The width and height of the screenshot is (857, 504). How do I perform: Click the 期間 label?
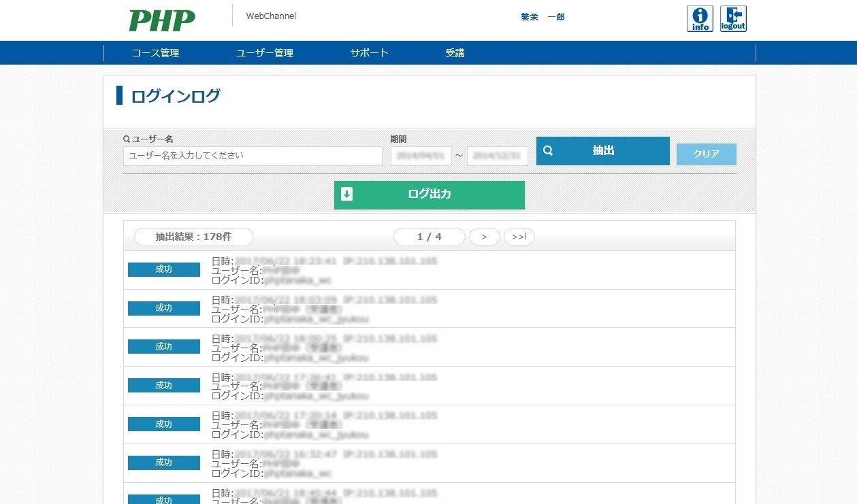click(x=399, y=139)
